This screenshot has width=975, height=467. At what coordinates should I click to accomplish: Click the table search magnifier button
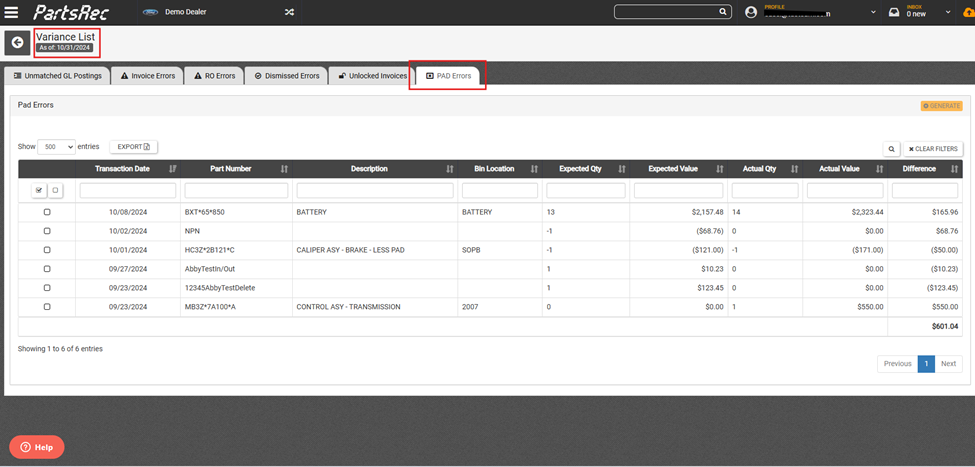click(891, 149)
